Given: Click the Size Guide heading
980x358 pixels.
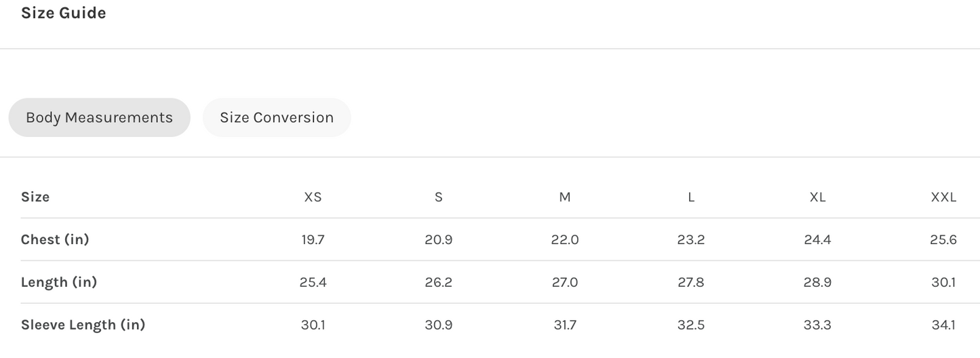Looking at the screenshot, I should pos(64,13).
